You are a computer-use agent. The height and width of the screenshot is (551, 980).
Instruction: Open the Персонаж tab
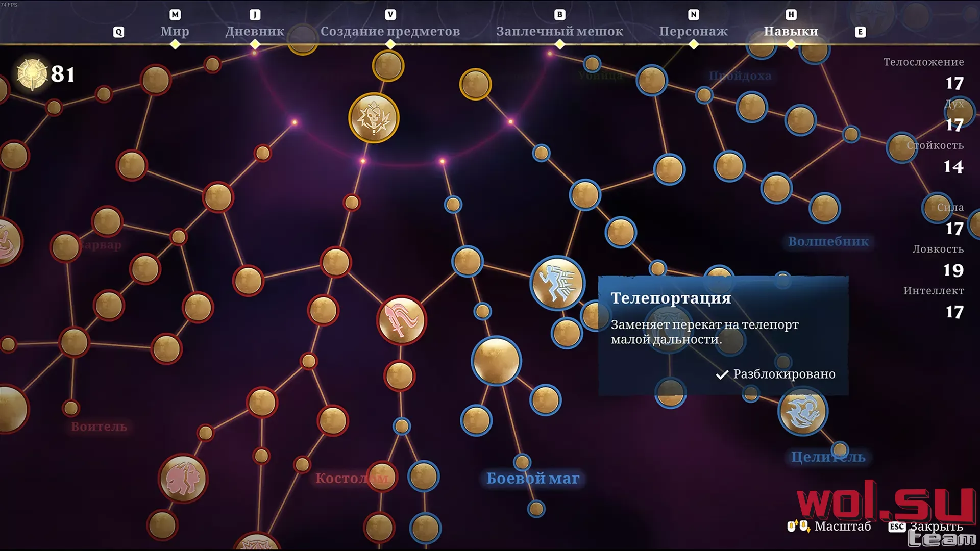[694, 31]
